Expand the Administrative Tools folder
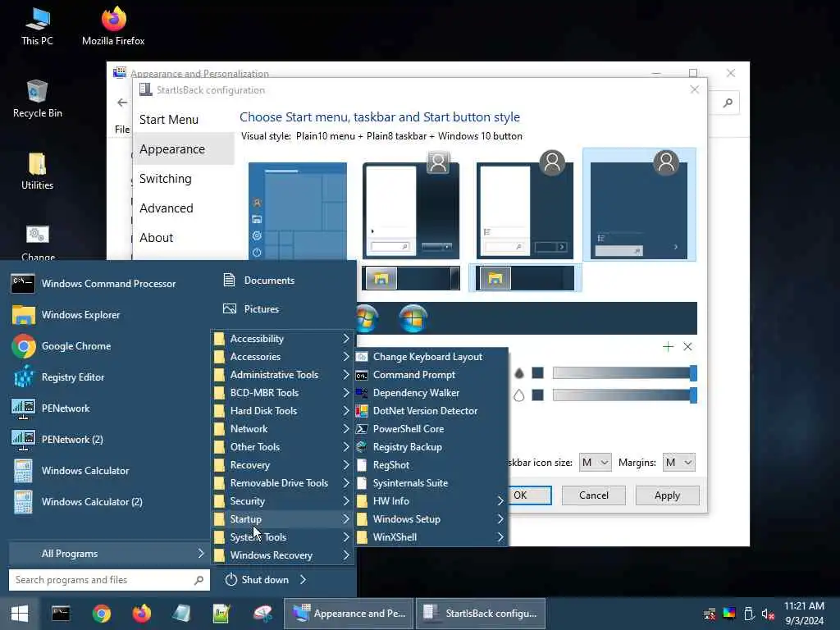This screenshot has width=840, height=630. click(282, 375)
